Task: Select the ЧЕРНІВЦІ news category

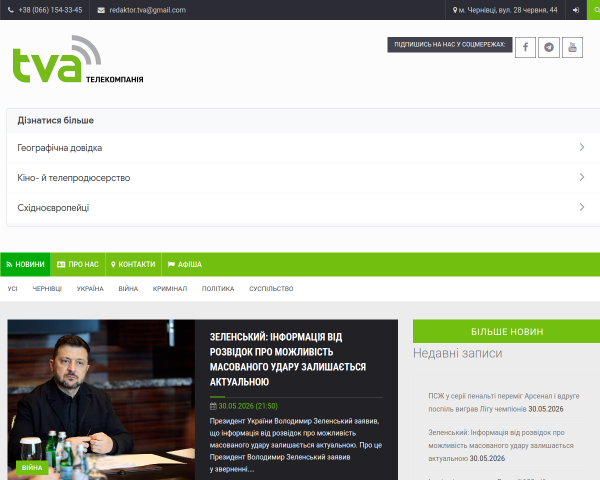Action: [x=47, y=289]
